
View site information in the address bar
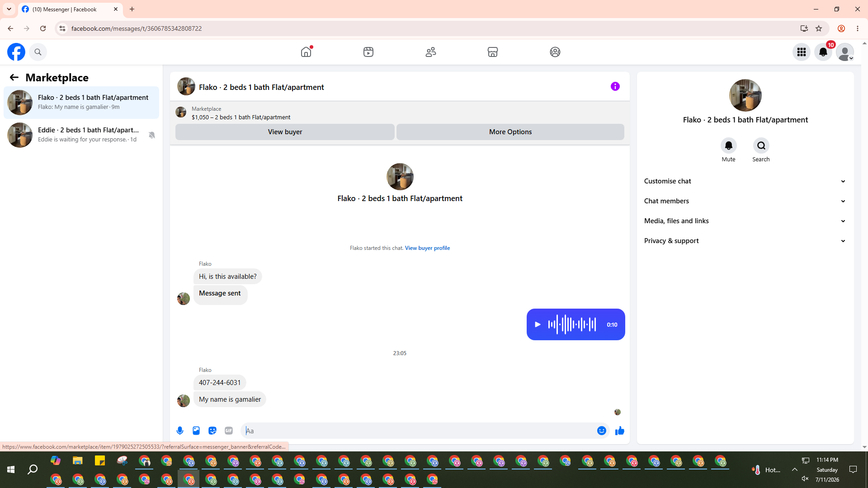[x=62, y=28]
